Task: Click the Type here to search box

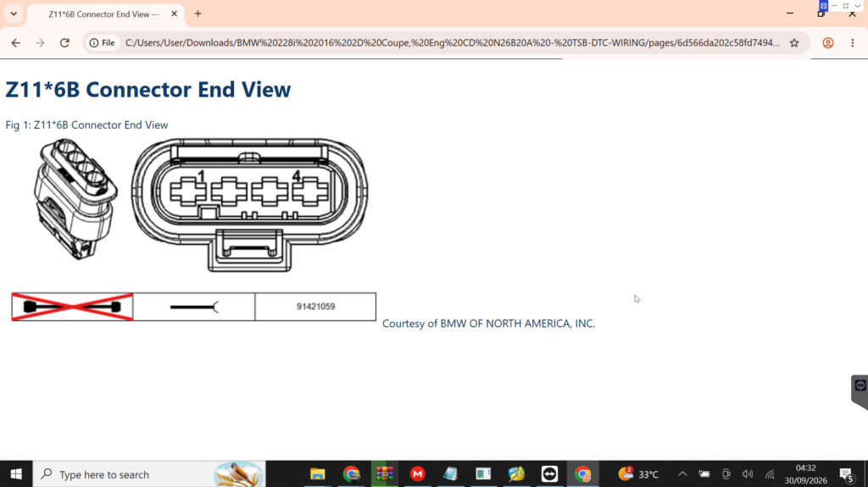Action: (x=149, y=474)
